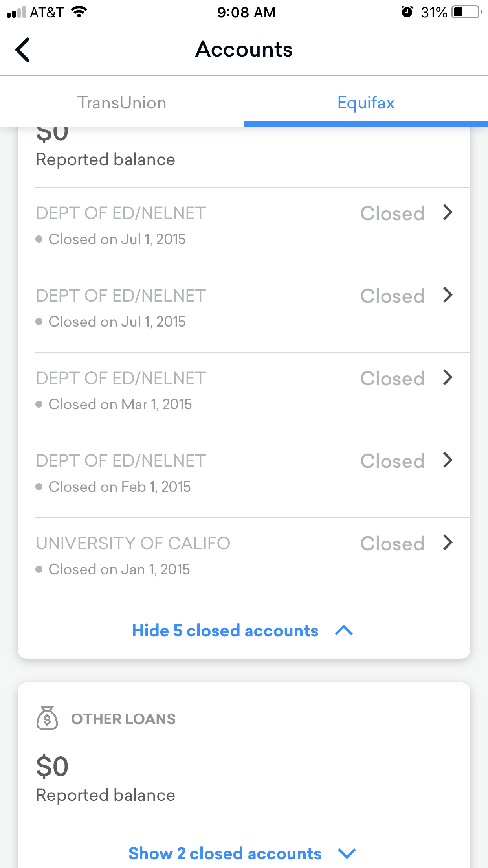Open UNIVERSITY OF CALIFO account details
This screenshot has height=868, width=488.
(133, 544)
